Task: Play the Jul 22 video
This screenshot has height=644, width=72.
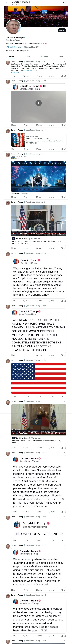Action: [x=39, y=103]
